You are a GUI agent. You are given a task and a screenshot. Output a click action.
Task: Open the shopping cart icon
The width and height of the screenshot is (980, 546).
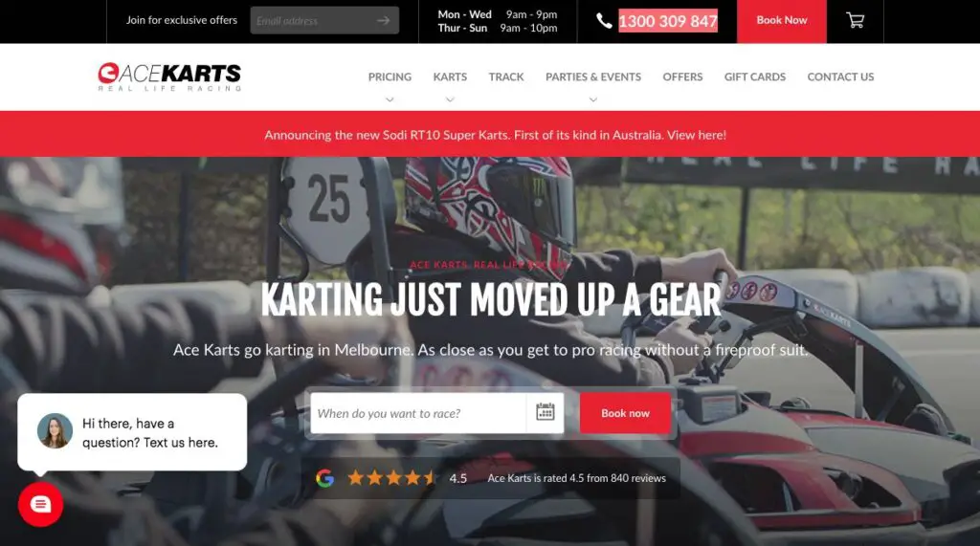click(x=855, y=21)
